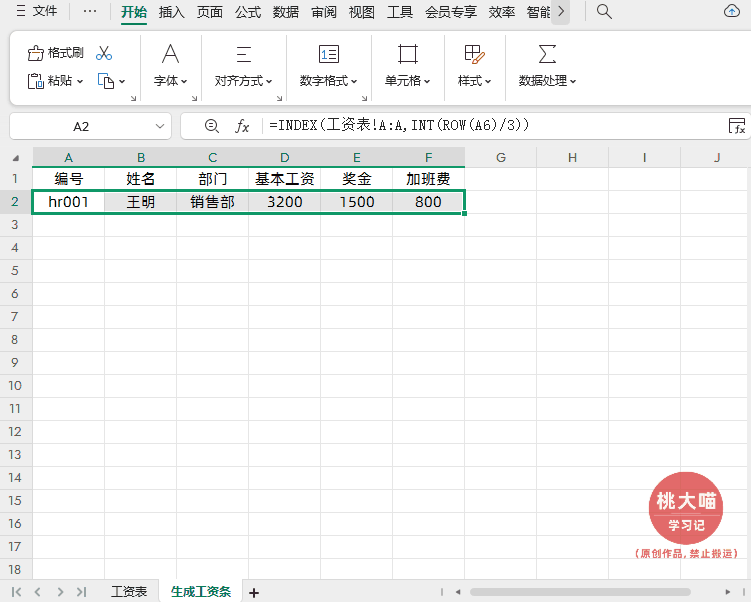
Task: Select the 加班费 header cell
Action: click(x=428, y=179)
